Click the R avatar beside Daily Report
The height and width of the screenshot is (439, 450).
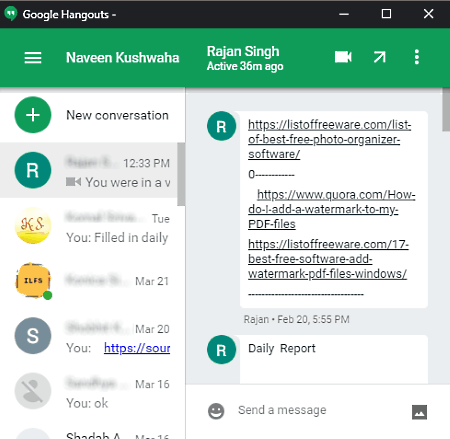(221, 350)
